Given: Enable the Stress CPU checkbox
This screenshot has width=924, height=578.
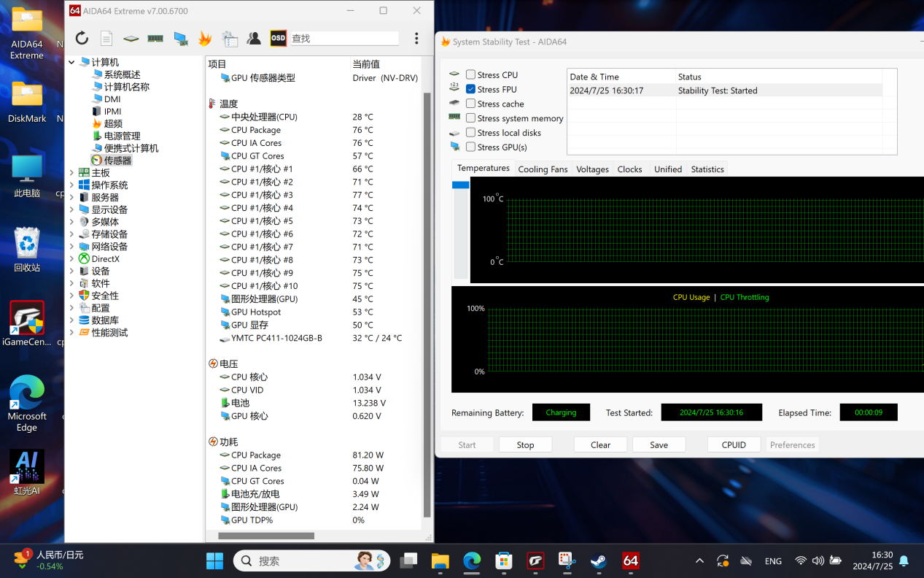Looking at the screenshot, I should 470,74.
